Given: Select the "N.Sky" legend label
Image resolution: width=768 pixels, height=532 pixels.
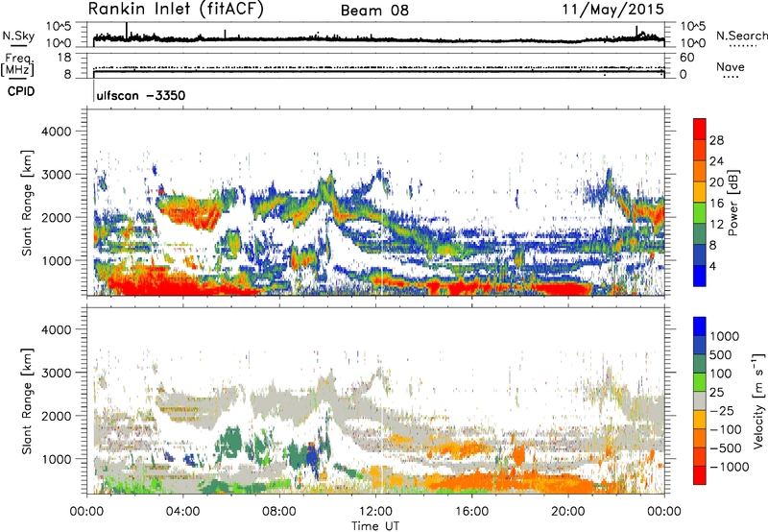Looking at the screenshot, I should (x=18, y=36).
